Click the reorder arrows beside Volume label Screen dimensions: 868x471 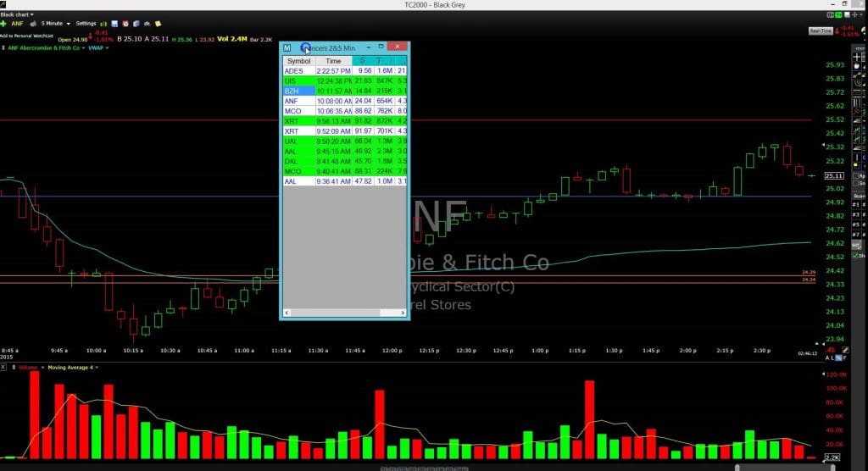(14, 368)
